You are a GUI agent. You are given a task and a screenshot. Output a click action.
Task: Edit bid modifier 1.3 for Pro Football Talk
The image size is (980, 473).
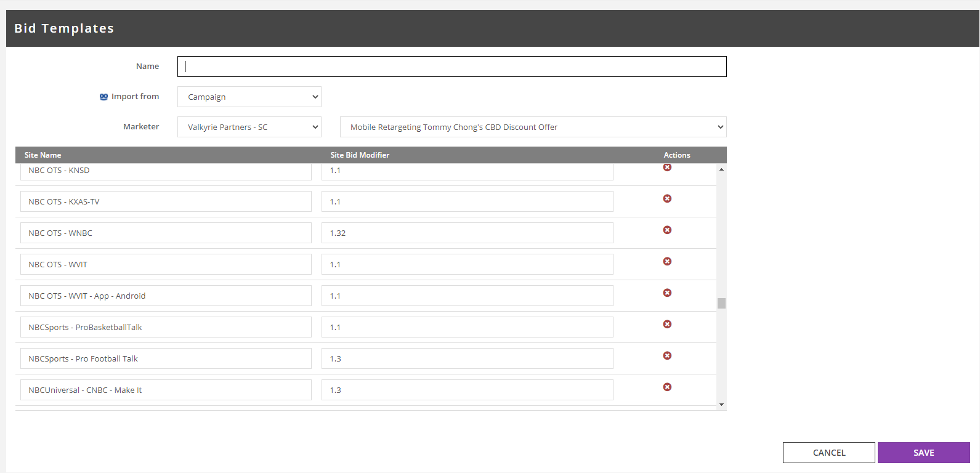pyautogui.click(x=468, y=358)
